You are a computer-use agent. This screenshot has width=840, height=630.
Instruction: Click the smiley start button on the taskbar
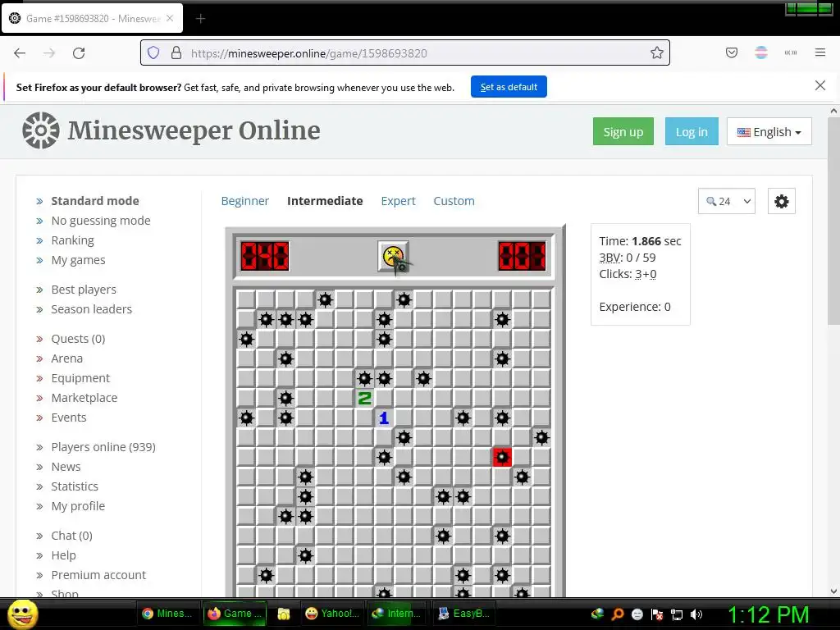click(x=22, y=614)
